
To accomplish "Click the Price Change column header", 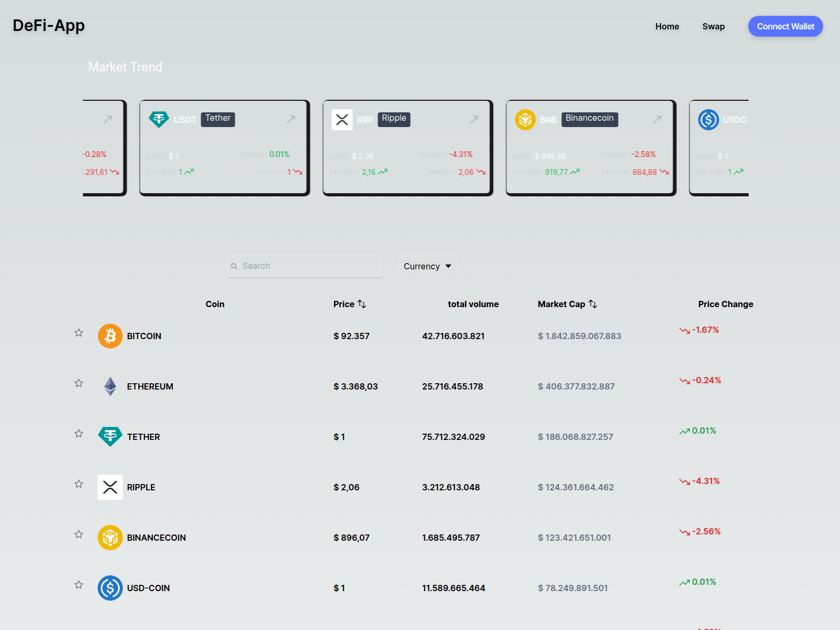I will [726, 304].
